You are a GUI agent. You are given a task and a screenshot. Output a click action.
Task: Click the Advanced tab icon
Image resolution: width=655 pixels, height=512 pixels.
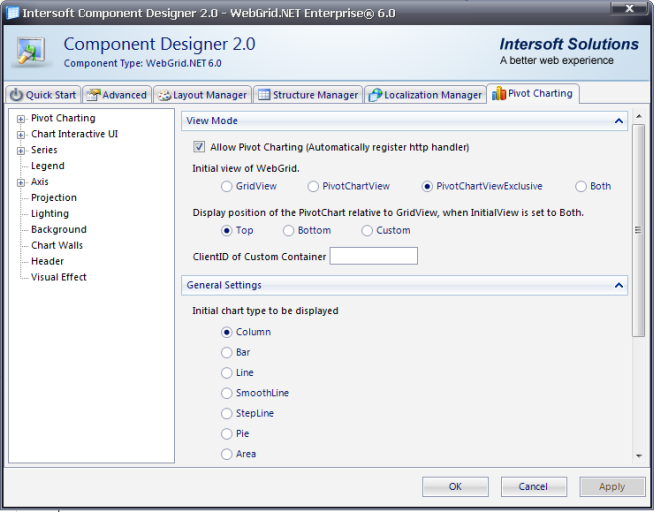click(x=93, y=95)
